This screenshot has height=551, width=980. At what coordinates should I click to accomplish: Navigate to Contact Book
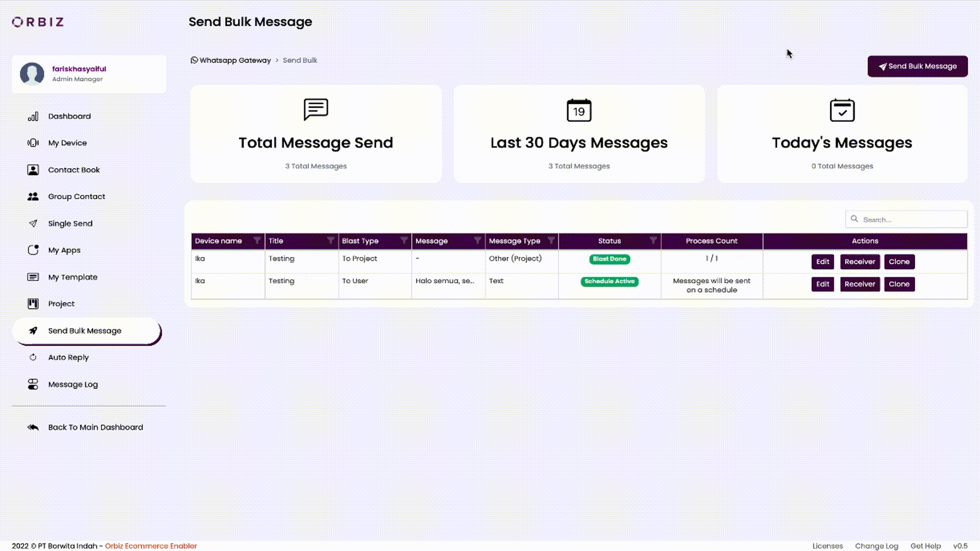pyautogui.click(x=74, y=169)
